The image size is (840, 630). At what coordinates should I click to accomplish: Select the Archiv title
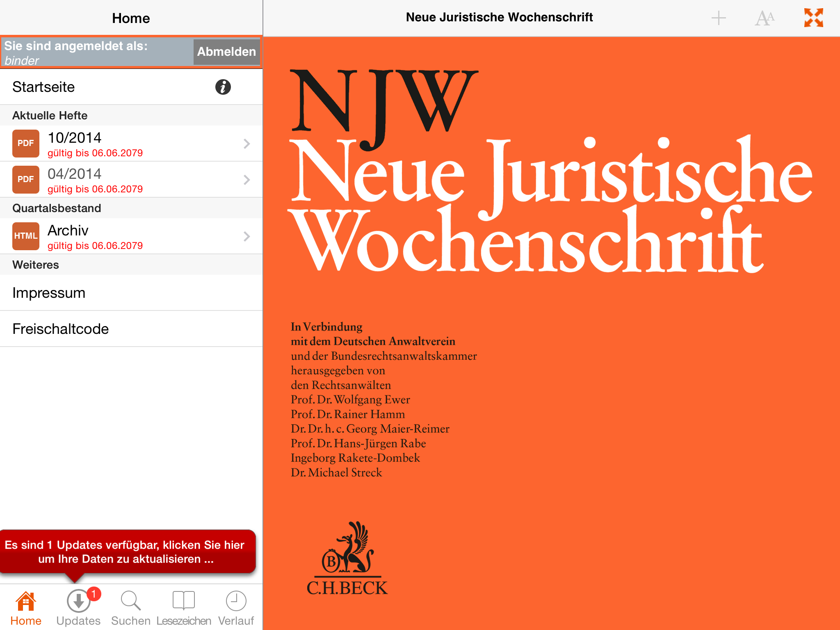pyautogui.click(x=68, y=231)
